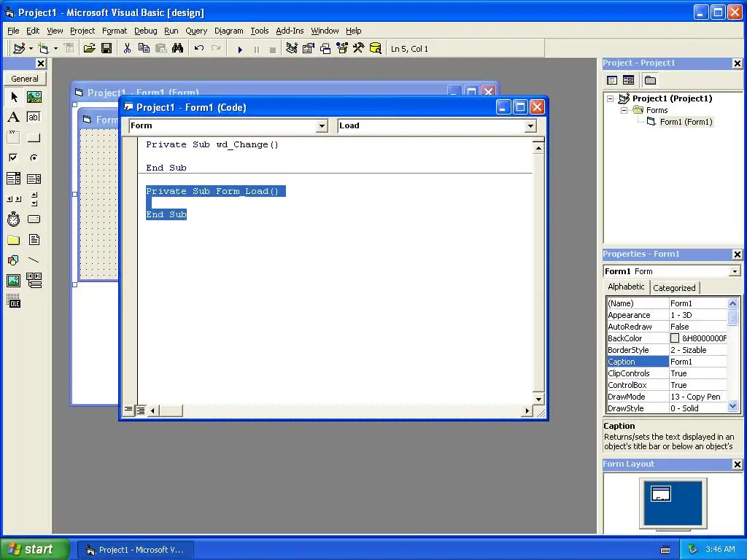Open Object Browser from the toolbar
This screenshot has width=747, height=560.
point(342,48)
